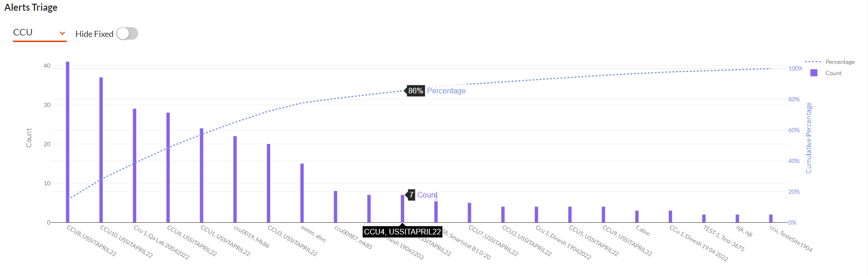The image size is (868, 276).
Task: Open the CCU dropdown selector
Action: click(x=40, y=33)
